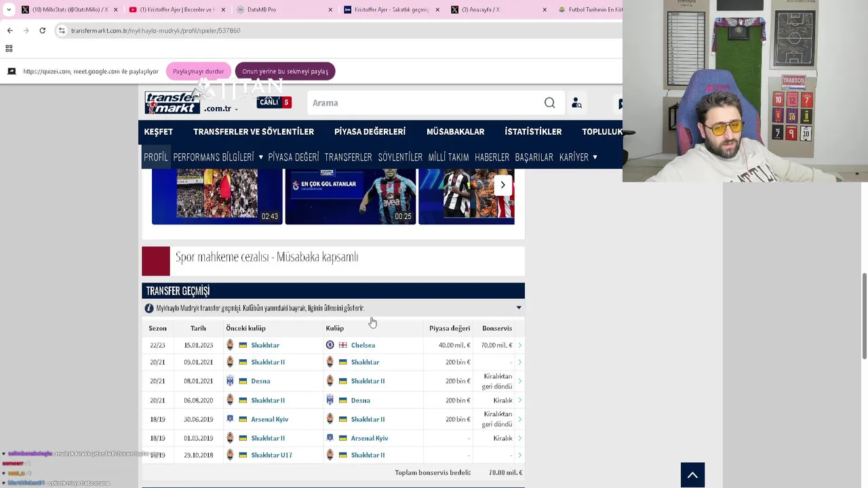
Task: Open the İSTATİSTİKLER menu
Action: 533,131
